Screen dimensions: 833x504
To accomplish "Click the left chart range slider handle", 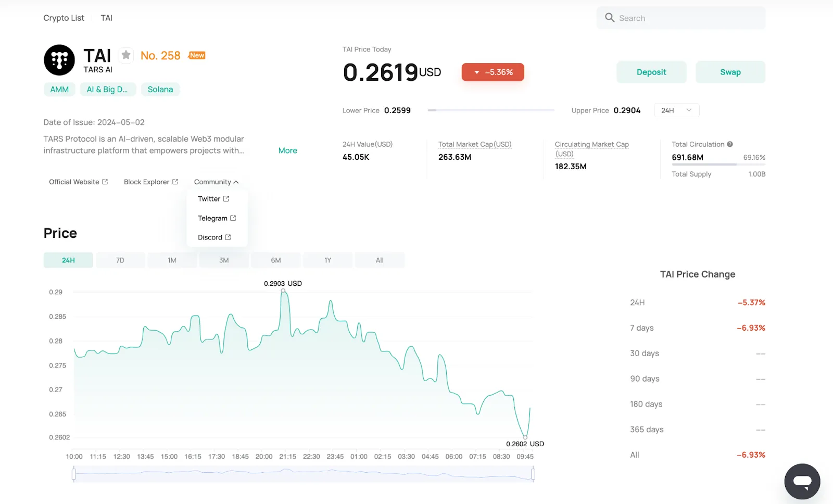I will coord(74,474).
